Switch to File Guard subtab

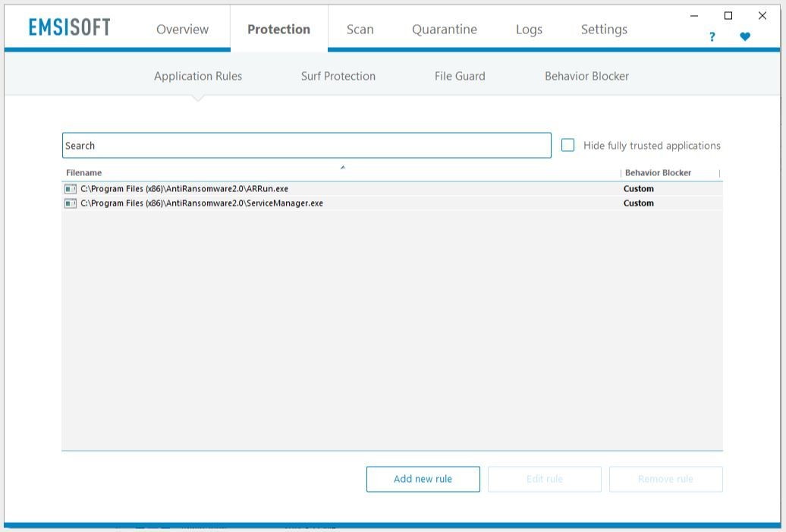click(x=460, y=76)
